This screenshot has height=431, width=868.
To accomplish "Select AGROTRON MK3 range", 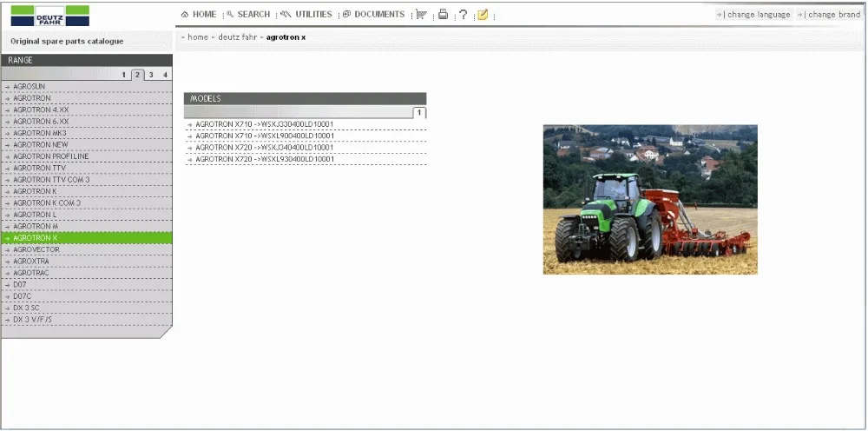I will 86,133.
